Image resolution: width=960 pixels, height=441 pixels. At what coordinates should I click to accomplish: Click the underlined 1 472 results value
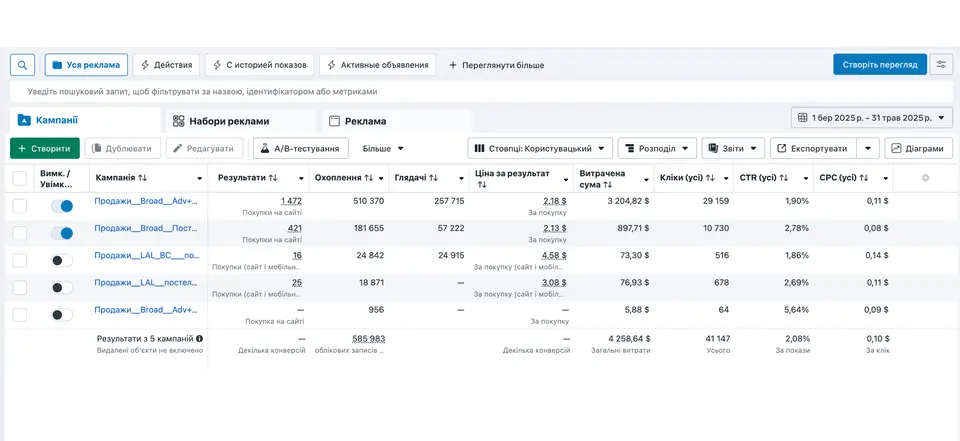tap(291, 201)
